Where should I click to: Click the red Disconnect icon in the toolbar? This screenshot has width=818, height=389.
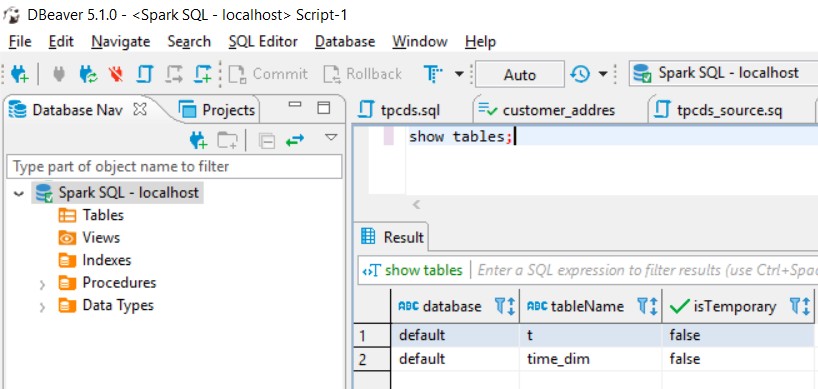pos(116,75)
